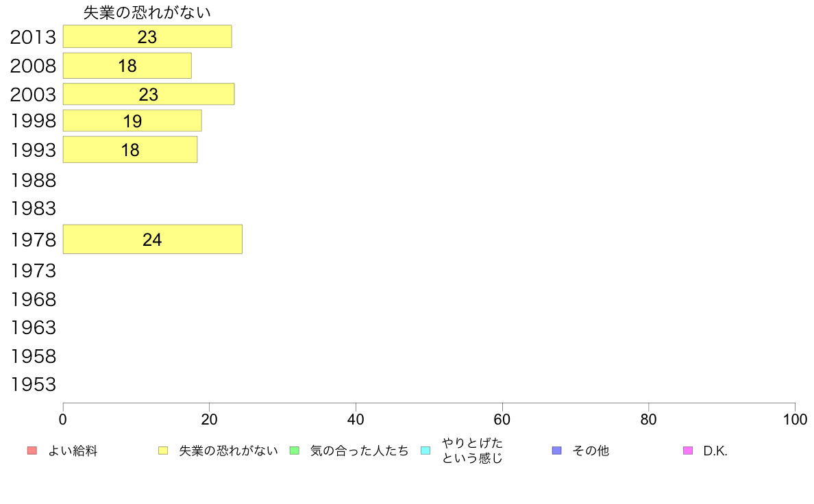Select the 2003 bar showing 23

(149, 94)
